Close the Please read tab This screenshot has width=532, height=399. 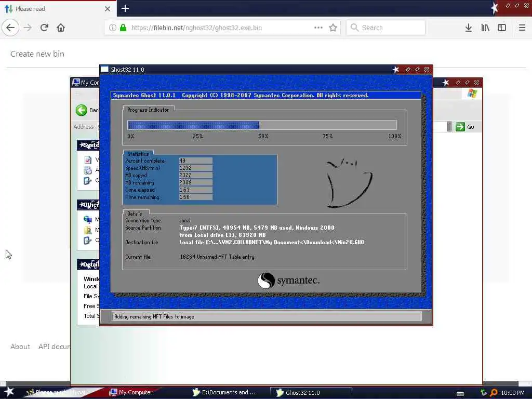click(108, 9)
